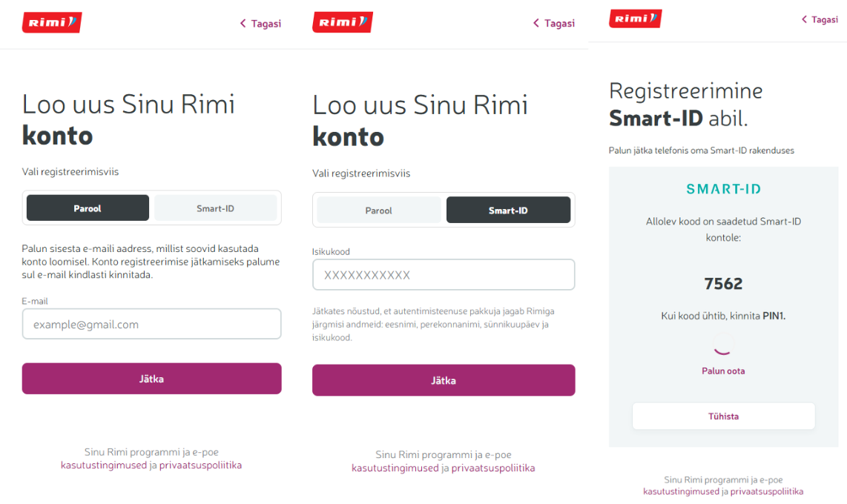Cancel Smart-ID verification with Tühista

(723, 417)
